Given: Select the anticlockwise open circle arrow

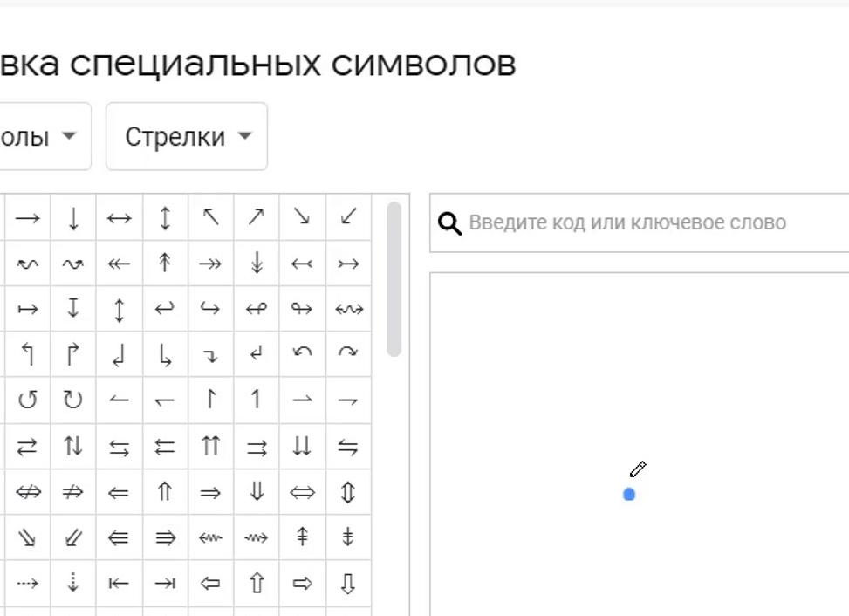Looking at the screenshot, I should click(27, 399).
